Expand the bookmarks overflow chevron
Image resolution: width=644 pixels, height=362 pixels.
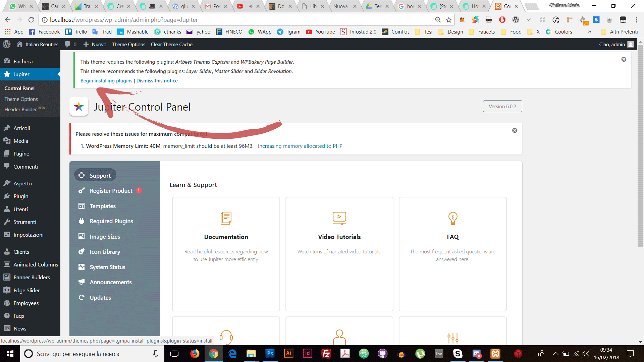point(589,32)
